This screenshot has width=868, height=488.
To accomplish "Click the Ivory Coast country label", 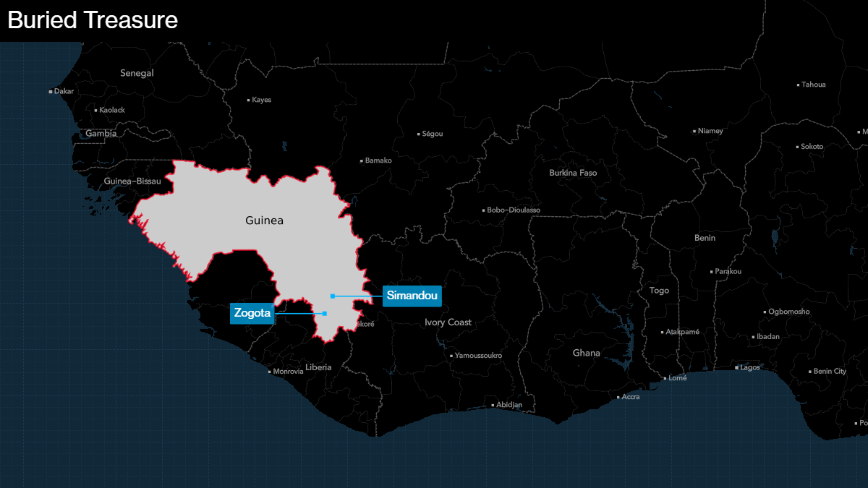I will click(x=448, y=322).
